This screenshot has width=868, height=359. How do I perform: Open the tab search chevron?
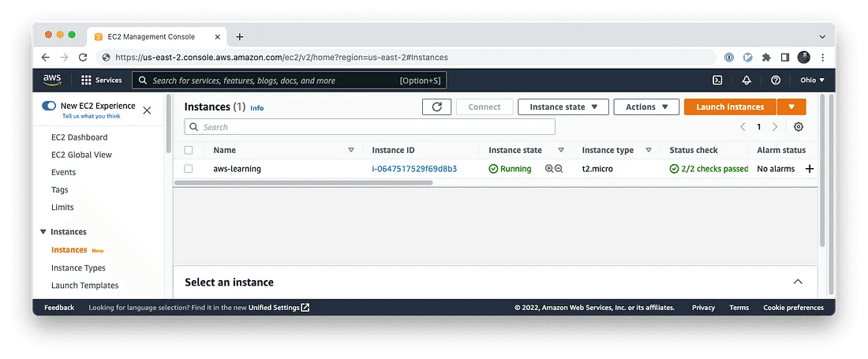[x=822, y=37]
